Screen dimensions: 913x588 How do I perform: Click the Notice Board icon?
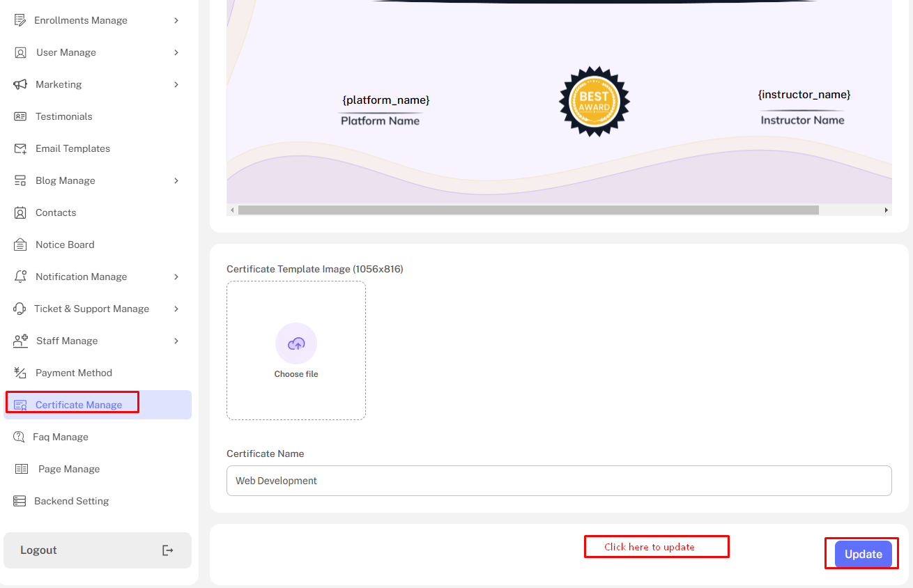[x=21, y=245]
